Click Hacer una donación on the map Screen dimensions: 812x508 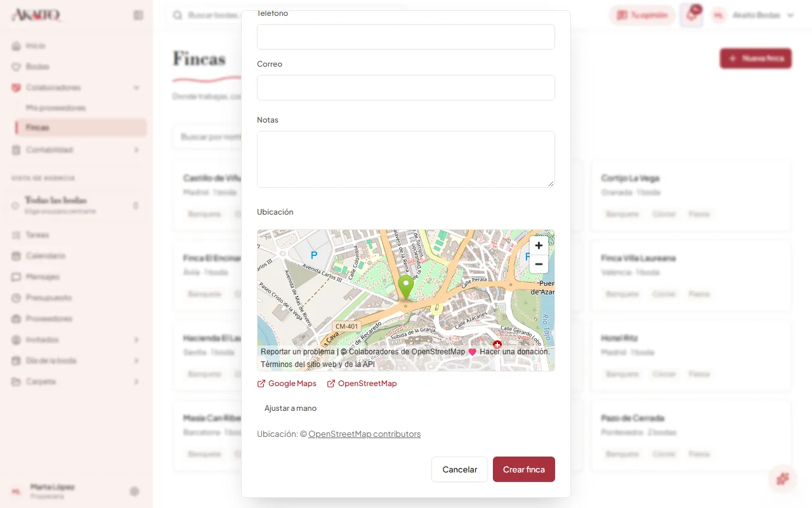coord(514,352)
